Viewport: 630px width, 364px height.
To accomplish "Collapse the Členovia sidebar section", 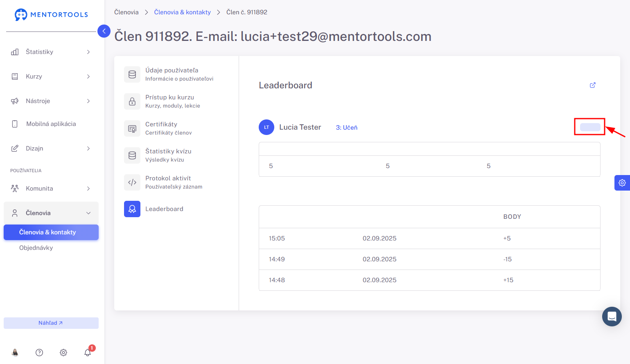I will pyautogui.click(x=51, y=213).
